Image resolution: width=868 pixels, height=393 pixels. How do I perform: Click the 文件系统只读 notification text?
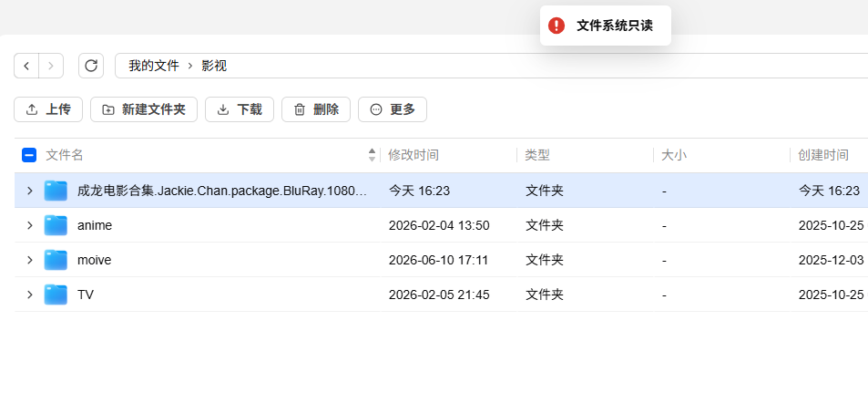pyautogui.click(x=615, y=26)
